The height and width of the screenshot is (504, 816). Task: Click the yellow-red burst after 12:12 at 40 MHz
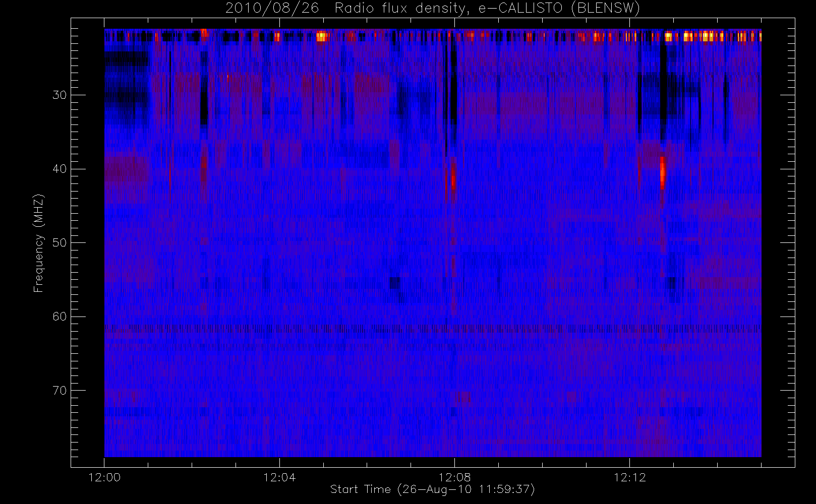(x=663, y=173)
